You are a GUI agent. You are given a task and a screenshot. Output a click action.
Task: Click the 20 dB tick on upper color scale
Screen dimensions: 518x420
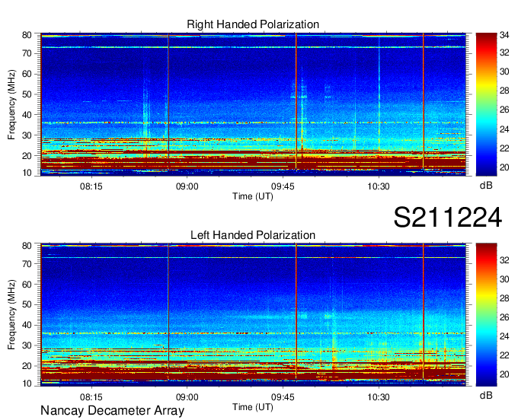pyautogui.click(x=504, y=167)
